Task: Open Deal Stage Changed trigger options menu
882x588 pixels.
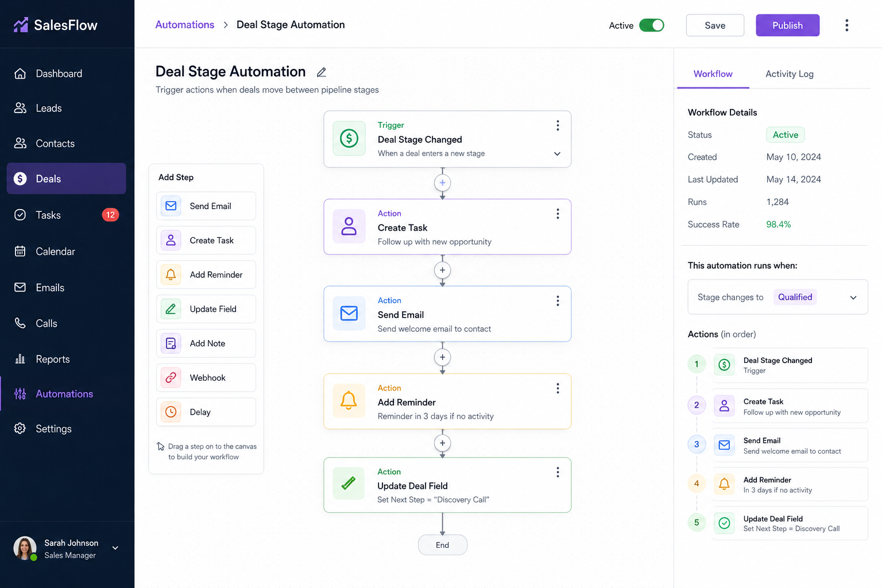Action: tap(558, 126)
